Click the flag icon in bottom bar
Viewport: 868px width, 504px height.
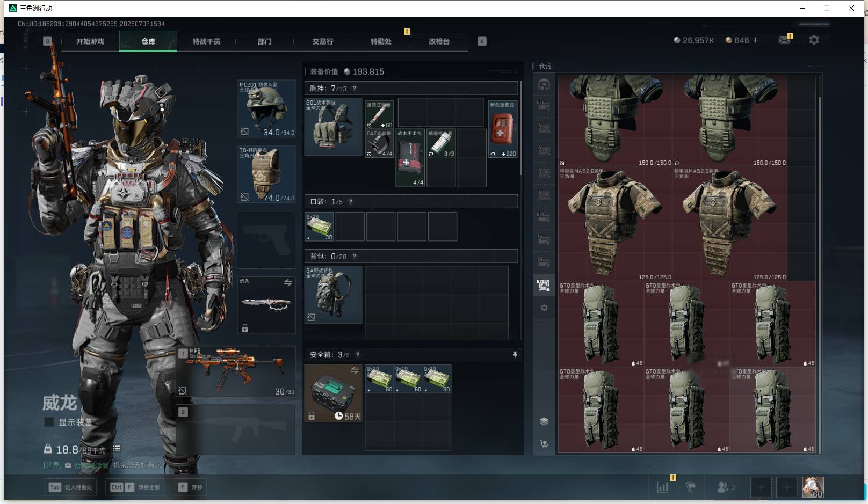(x=691, y=487)
